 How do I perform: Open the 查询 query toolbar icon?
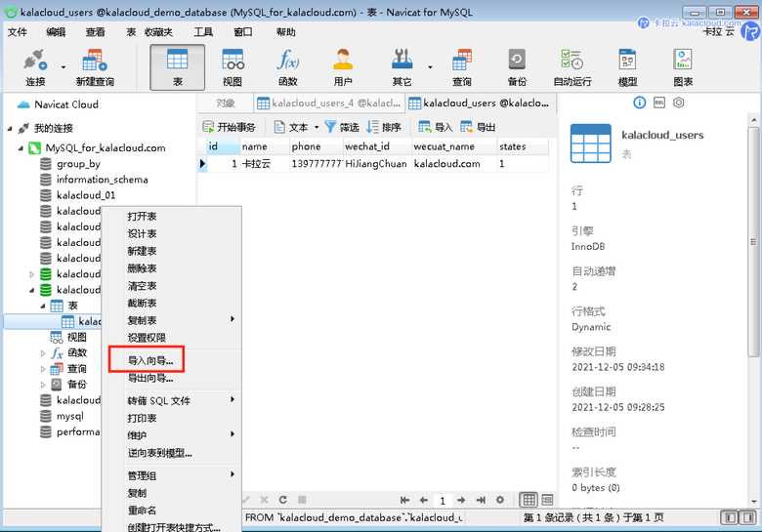(462, 67)
